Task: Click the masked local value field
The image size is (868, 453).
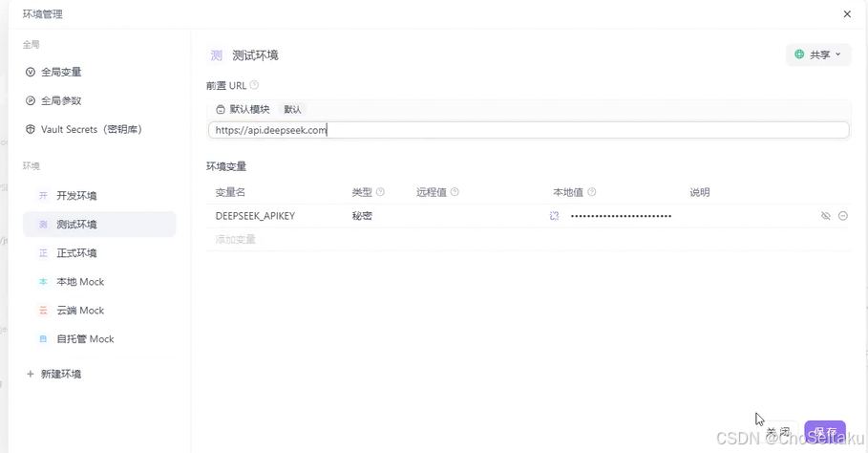Action: pyautogui.click(x=621, y=216)
